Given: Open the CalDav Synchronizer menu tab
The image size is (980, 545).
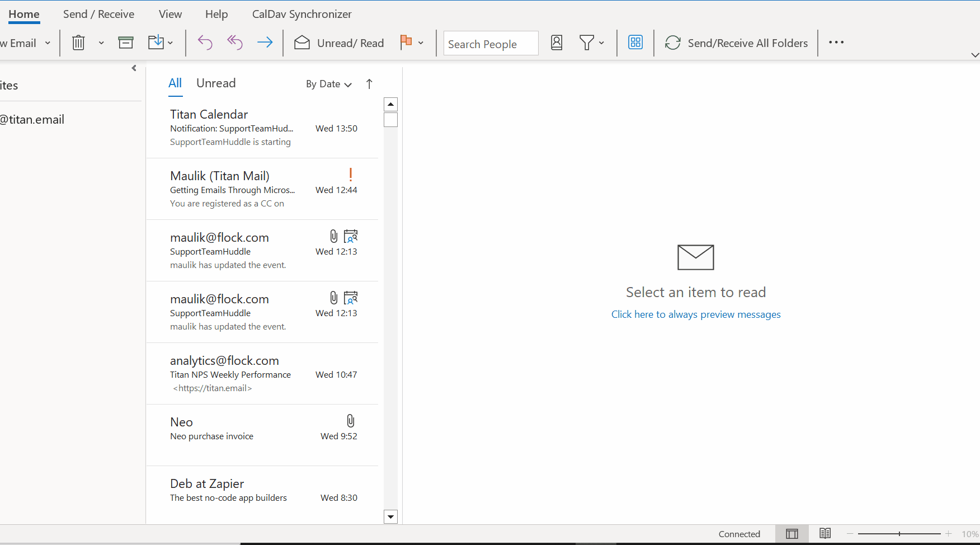Looking at the screenshot, I should (301, 14).
